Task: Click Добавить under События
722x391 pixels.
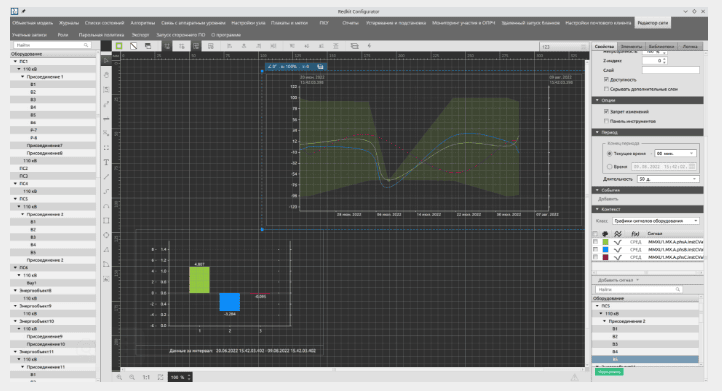Action: coord(608,199)
